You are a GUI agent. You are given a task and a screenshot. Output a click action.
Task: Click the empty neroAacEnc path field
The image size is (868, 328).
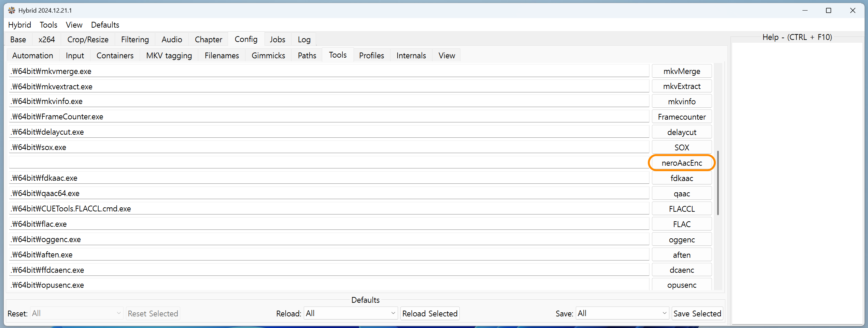point(329,162)
